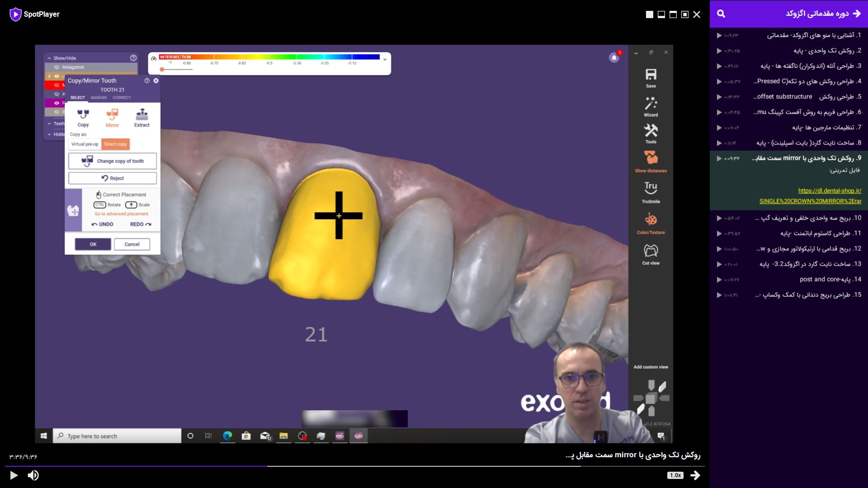
Task: Select the Extract tooth option
Action: (142, 118)
